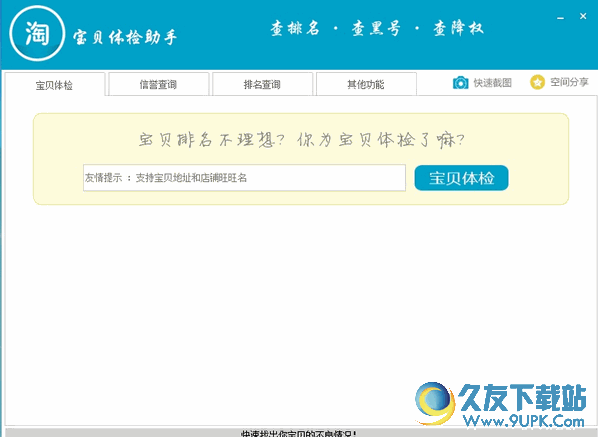Close the 宝贝体检助手 window

[583, 16]
